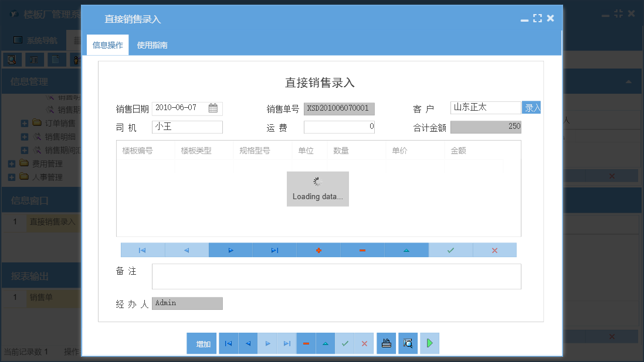Viewport: 644px width, 362px height.
Task: Select the print icon at the bottom
Action: (x=386, y=343)
